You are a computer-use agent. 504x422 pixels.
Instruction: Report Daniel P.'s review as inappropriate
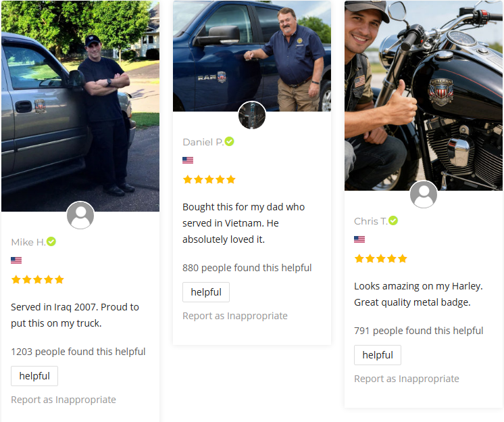tap(235, 316)
